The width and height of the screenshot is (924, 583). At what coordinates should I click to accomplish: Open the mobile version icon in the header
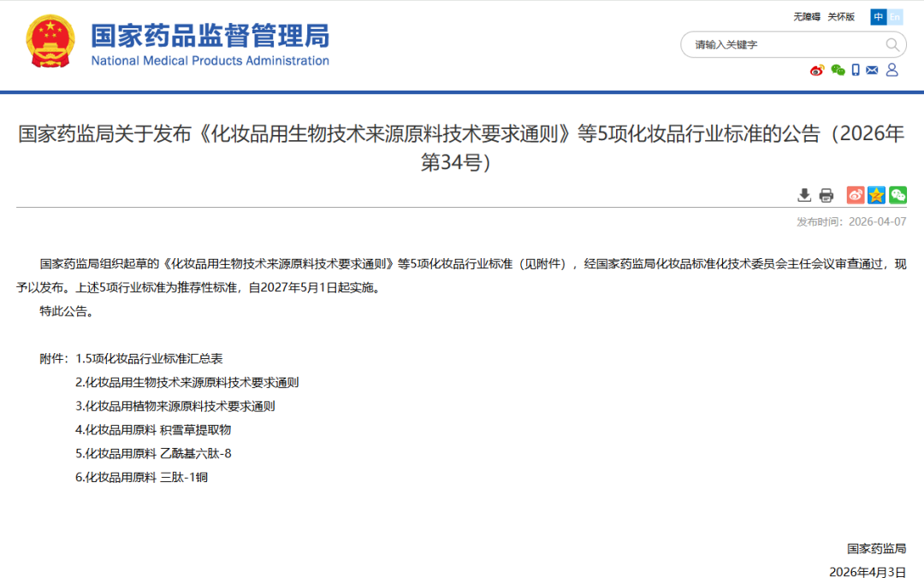tap(856, 71)
